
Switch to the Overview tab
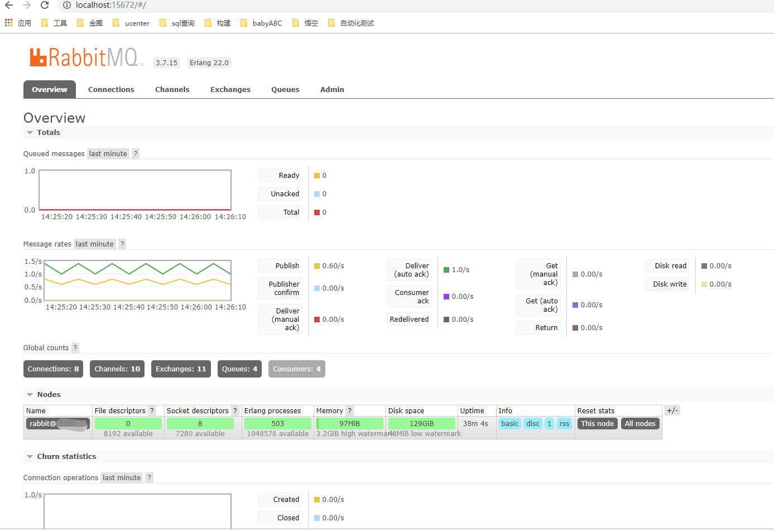click(x=50, y=89)
